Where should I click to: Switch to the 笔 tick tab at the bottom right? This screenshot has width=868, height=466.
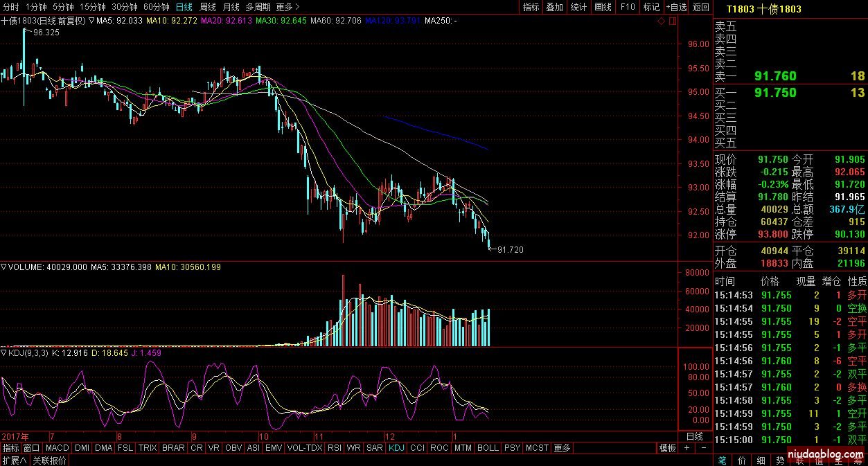(x=722, y=460)
